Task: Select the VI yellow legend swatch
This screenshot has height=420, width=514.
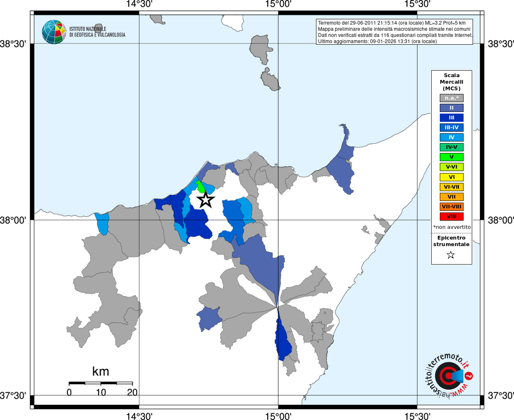Action: pos(452,177)
